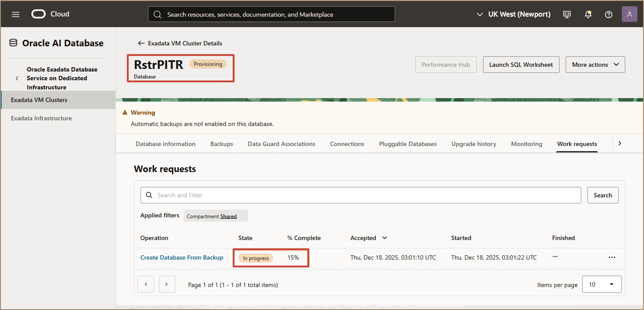Open the notifications bell
The height and width of the screenshot is (310, 644).
pos(588,14)
